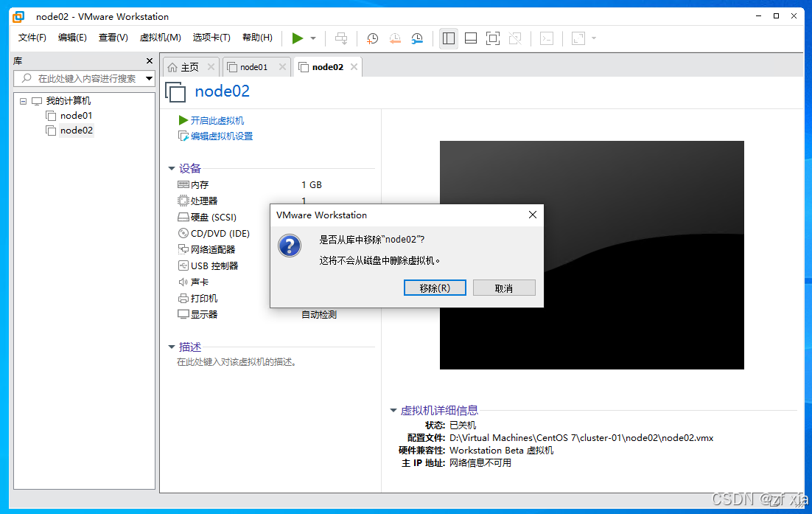Click the USB 控制器 device icon
This screenshot has height=514, width=812.
pyautogui.click(x=183, y=265)
